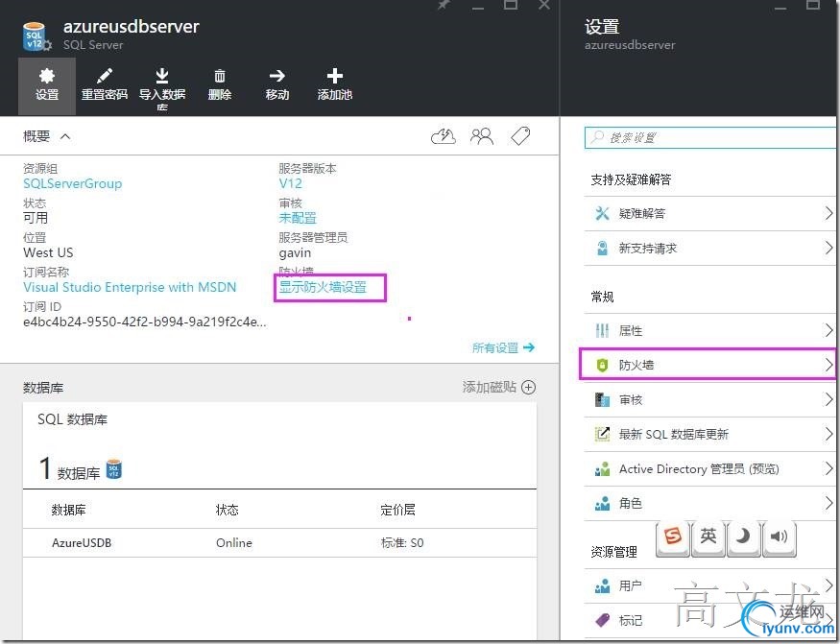Expand the 审核 row chevron
Viewport: 840px width, 644px height.
[x=828, y=399]
